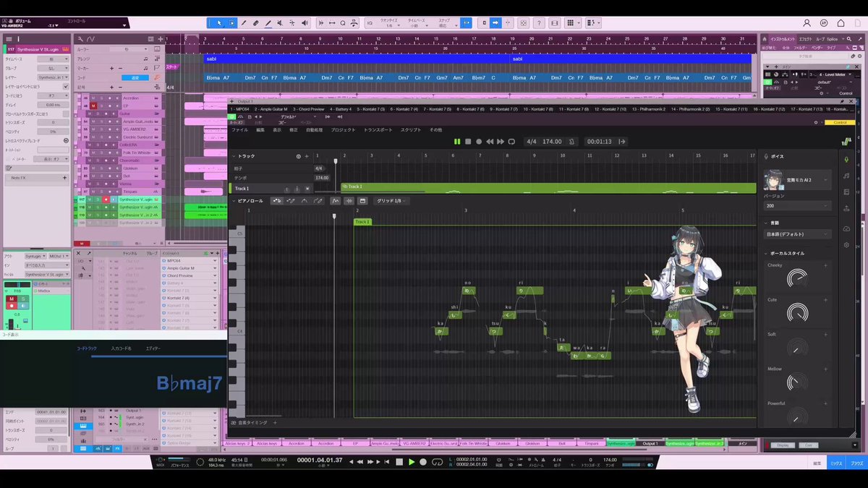The image size is (868, 488).
Task: Open the 自動処理 menu
Action: click(314, 129)
